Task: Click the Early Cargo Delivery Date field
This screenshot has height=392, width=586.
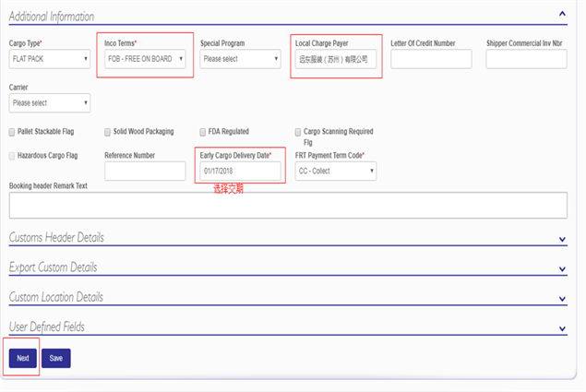Action: (x=240, y=171)
